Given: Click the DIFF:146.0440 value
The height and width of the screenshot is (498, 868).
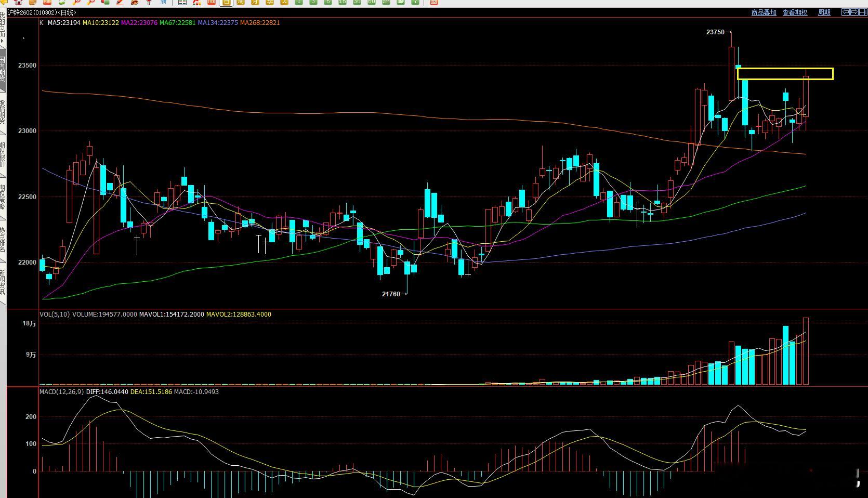Looking at the screenshot, I should tap(107, 392).
